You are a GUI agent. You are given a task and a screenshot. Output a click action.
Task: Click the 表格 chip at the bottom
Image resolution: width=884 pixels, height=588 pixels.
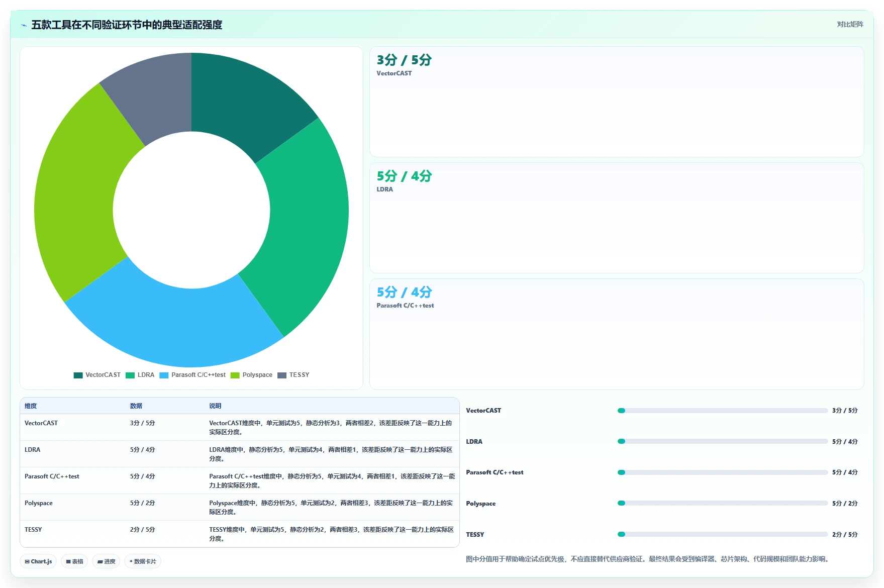coord(74,561)
